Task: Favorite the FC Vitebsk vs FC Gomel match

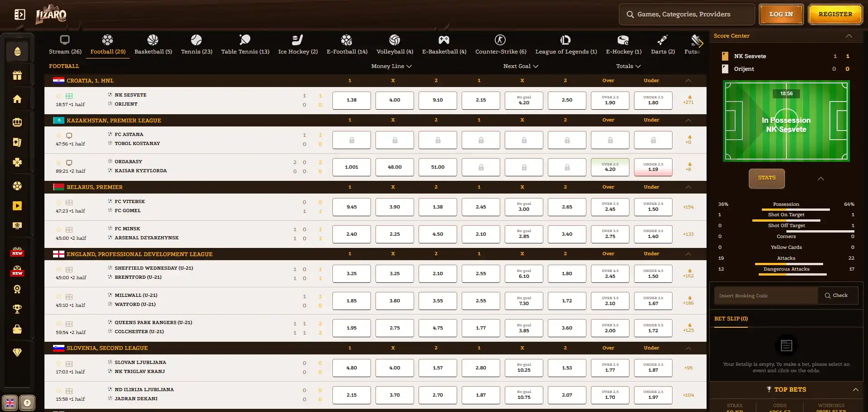Action: [59, 203]
